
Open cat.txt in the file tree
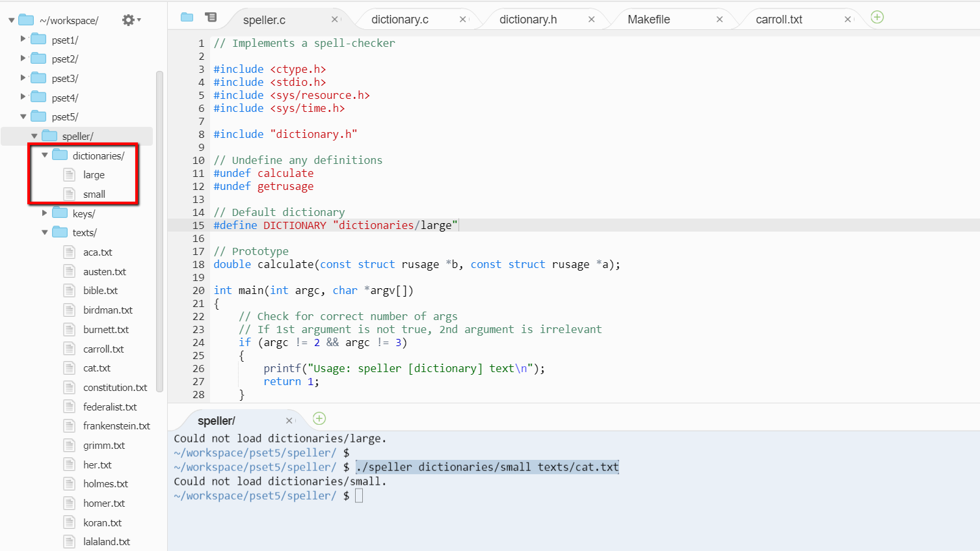click(x=97, y=368)
